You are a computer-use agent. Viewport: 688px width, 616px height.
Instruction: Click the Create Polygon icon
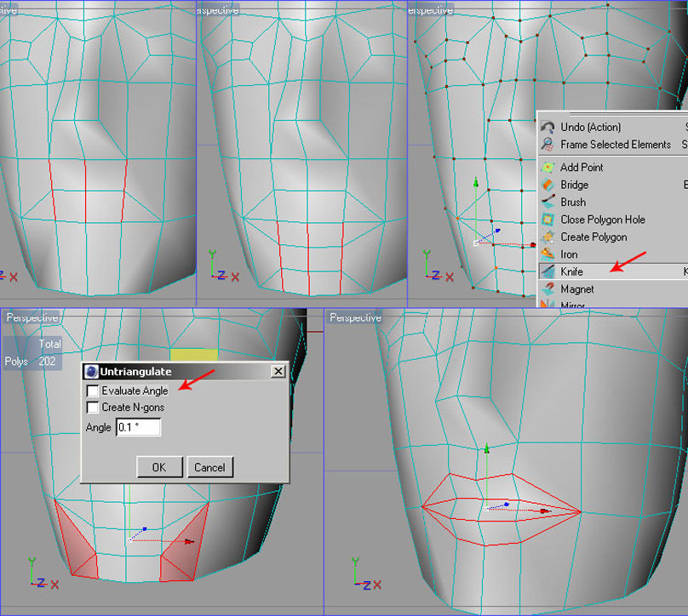548,237
